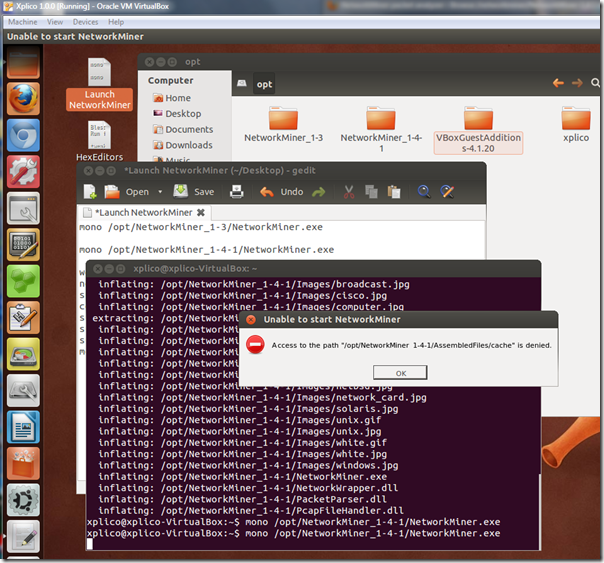Open the xplico folder in opt

click(x=576, y=124)
